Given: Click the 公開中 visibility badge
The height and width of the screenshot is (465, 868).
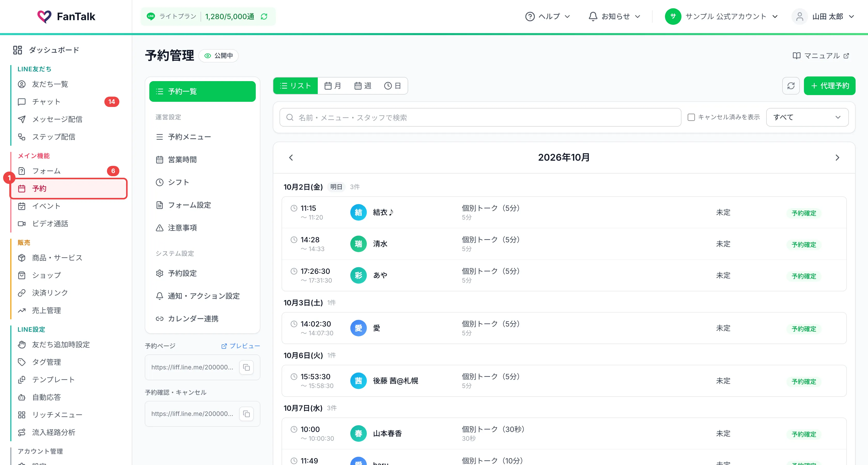Looking at the screenshot, I should pyautogui.click(x=219, y=56).
